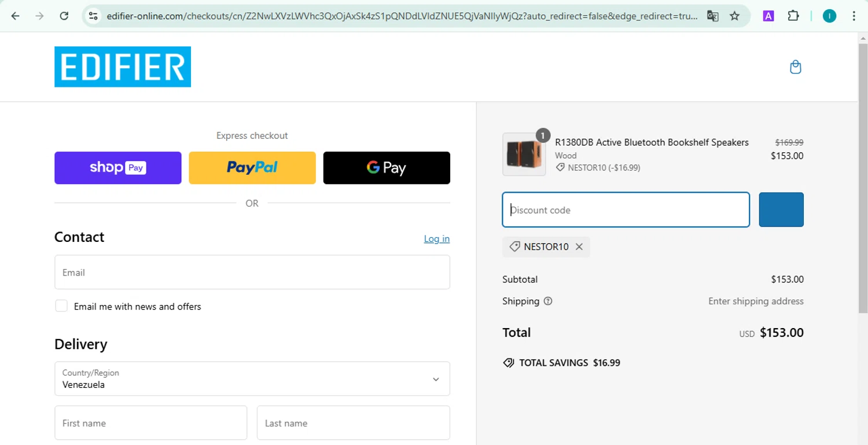
Task: Focus the Email input field
Action: [252, 272]
